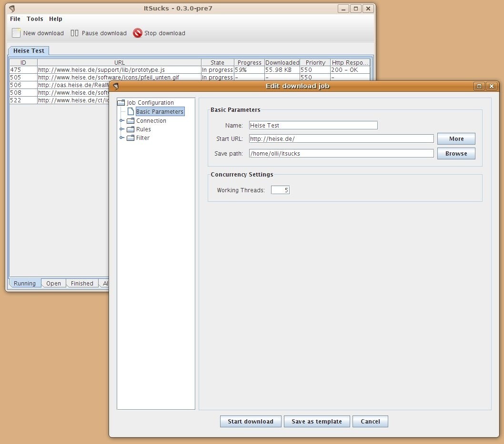Expand the Filter tree node
The height and width of the screenshot is (444, 504).
click(x=122, y=138)
